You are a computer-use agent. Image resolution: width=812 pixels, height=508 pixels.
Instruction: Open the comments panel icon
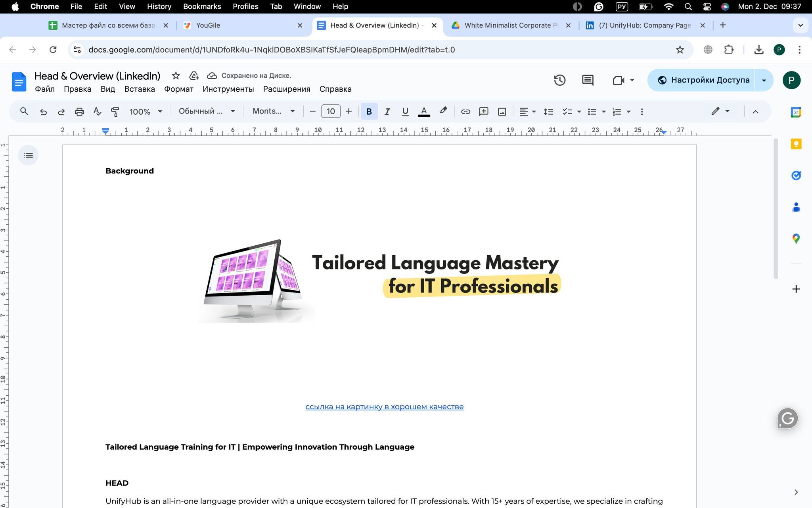point(588,80)
